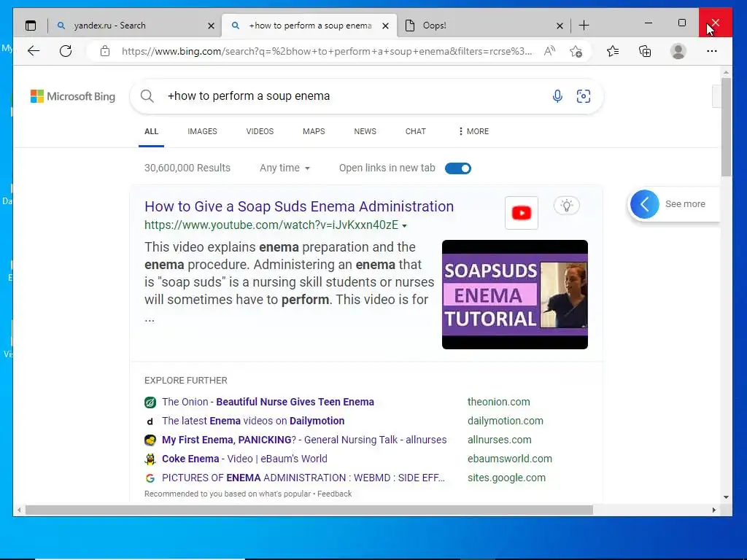Click the browser address bar URL
The height and width of the screenshot is (560, 747).
click(x=327, y=51)
